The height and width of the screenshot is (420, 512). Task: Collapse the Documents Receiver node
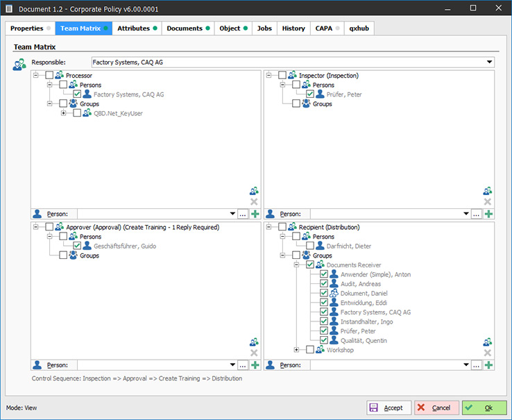(x=296, y=264)
